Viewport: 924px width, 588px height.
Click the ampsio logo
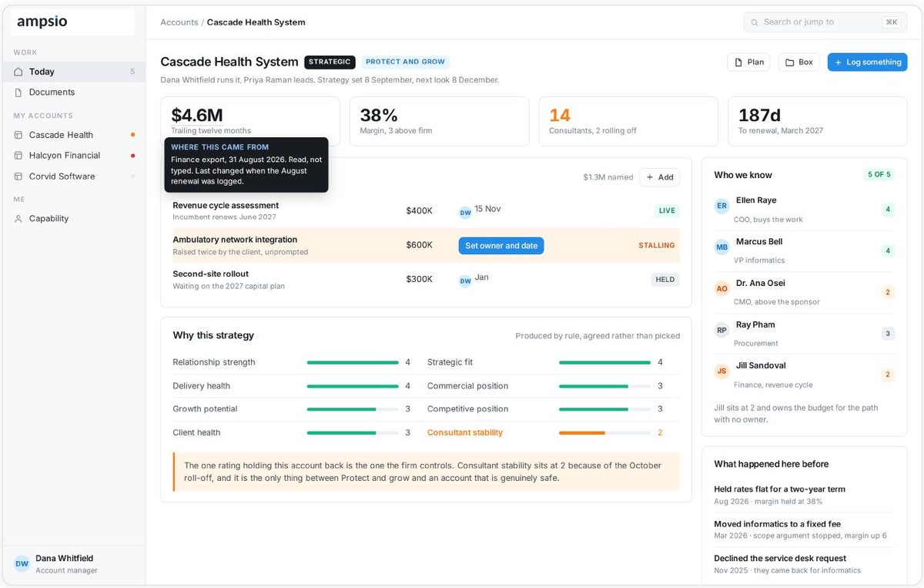(42, 22)
